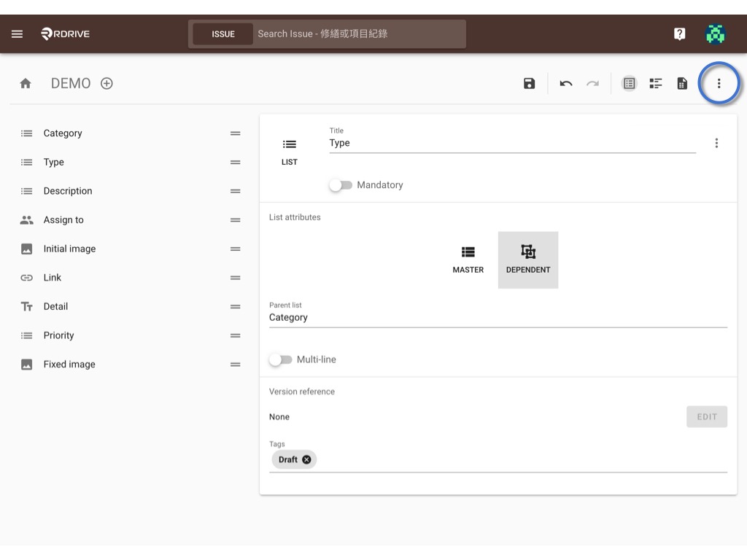Grab the Category row drag handle

(x=236, y=133)
